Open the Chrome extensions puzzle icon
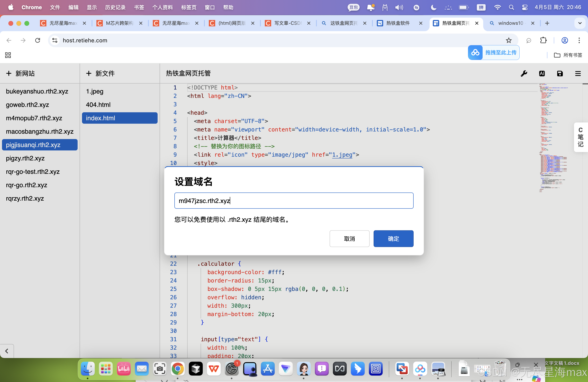The width and height of the screenshot is (588, 382). [543, 40]
